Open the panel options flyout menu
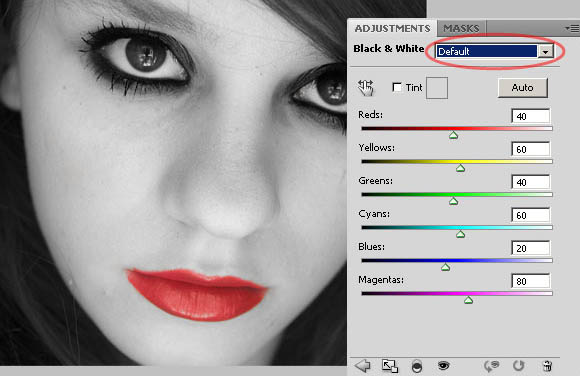 (x=572, y=28)
